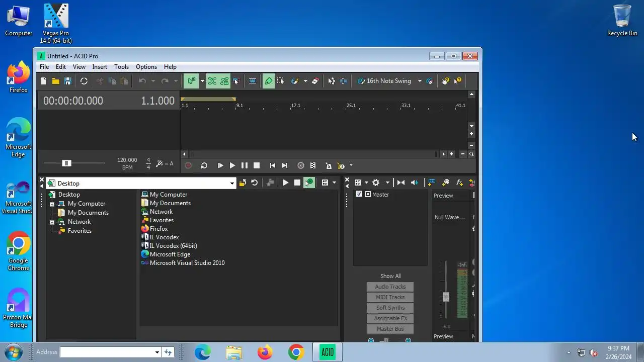Toggle Loop Playback in the transport bar
This screenshot has height=362, width=644.
204,165
